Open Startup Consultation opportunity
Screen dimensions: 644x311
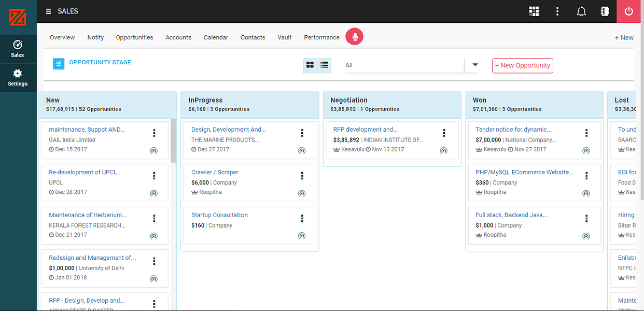(219, 215)
